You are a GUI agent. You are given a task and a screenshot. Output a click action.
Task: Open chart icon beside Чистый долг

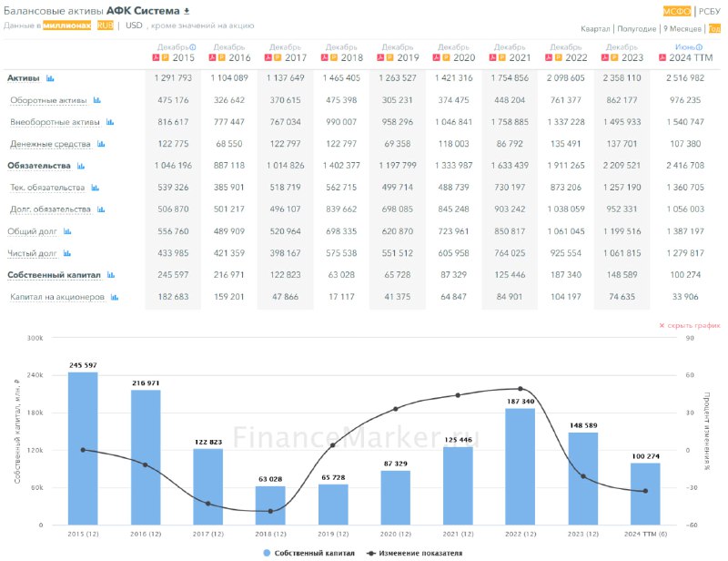[x=67, y=253]
